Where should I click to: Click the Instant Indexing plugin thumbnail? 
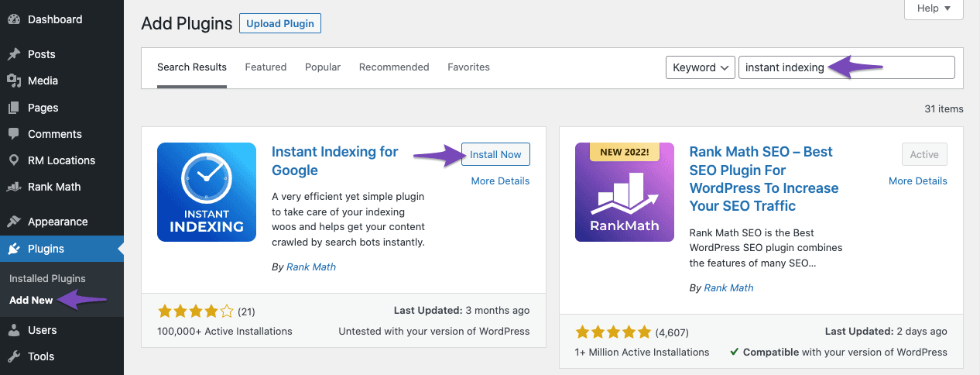[207, 192]
